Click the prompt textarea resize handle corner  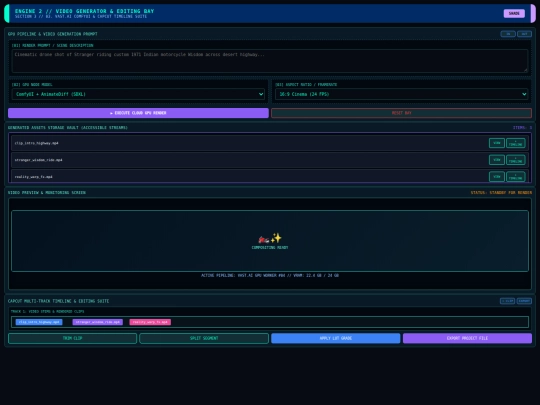point(526,70)
